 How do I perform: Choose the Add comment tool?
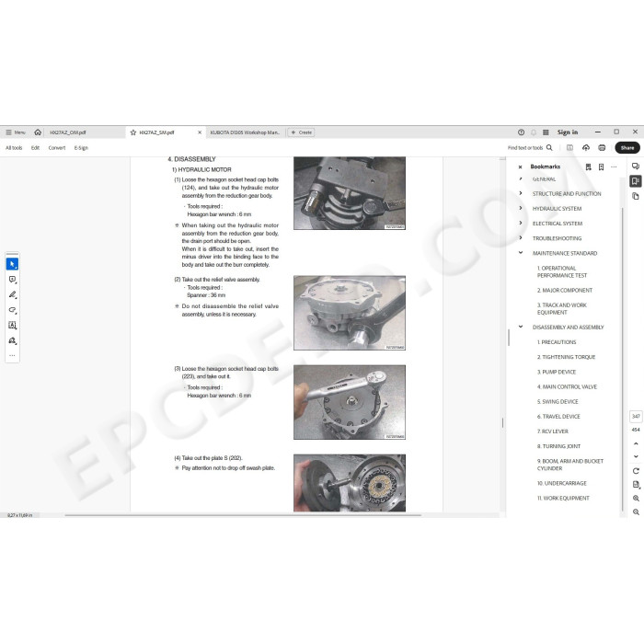12,280
